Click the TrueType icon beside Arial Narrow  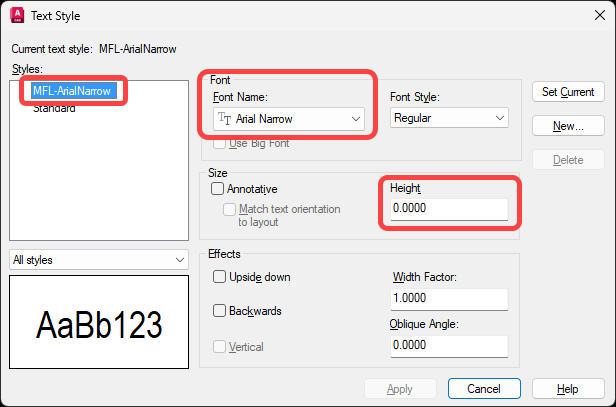[225, 119]
